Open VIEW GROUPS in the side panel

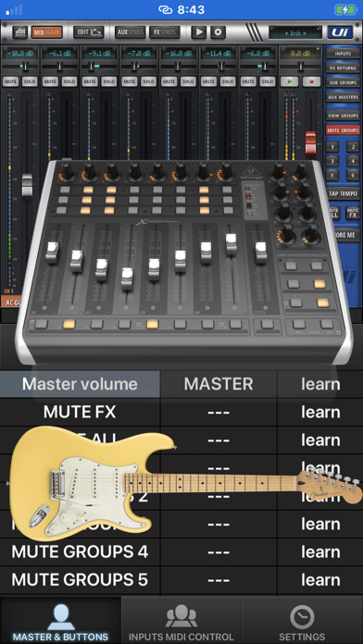(x=343, y=116)
